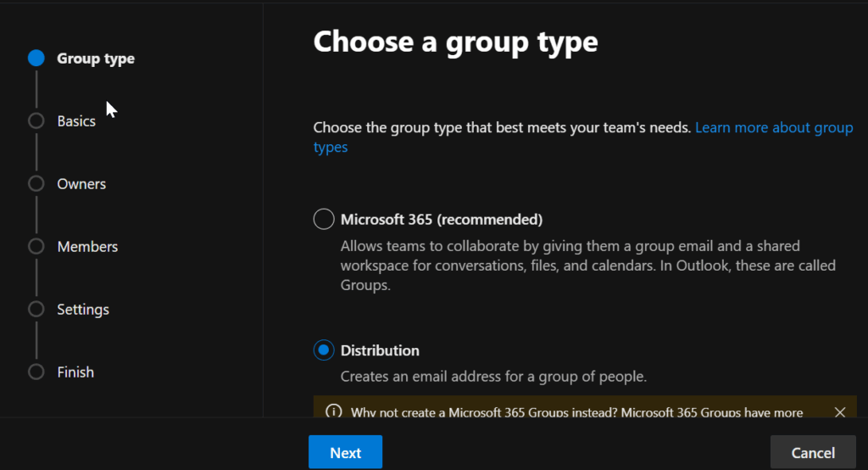Go to the Group type step label
This screenshot has height=470, width=868.
coord(96,59)
